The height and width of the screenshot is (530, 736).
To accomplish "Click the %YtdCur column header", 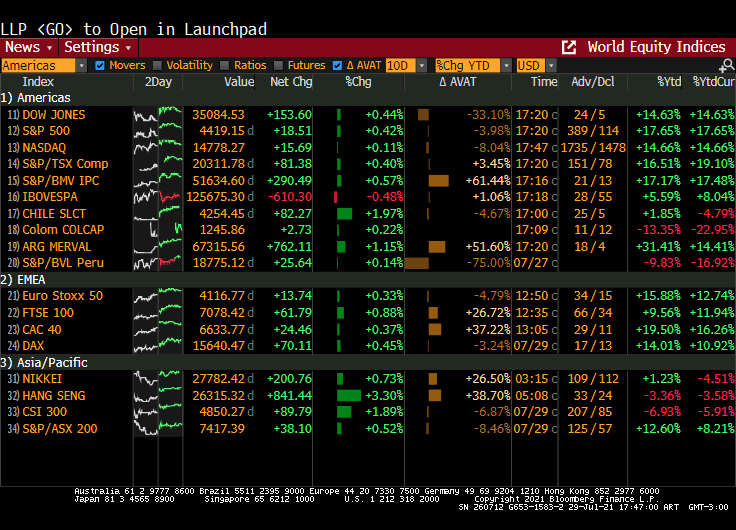I will [x=713, y=82].
